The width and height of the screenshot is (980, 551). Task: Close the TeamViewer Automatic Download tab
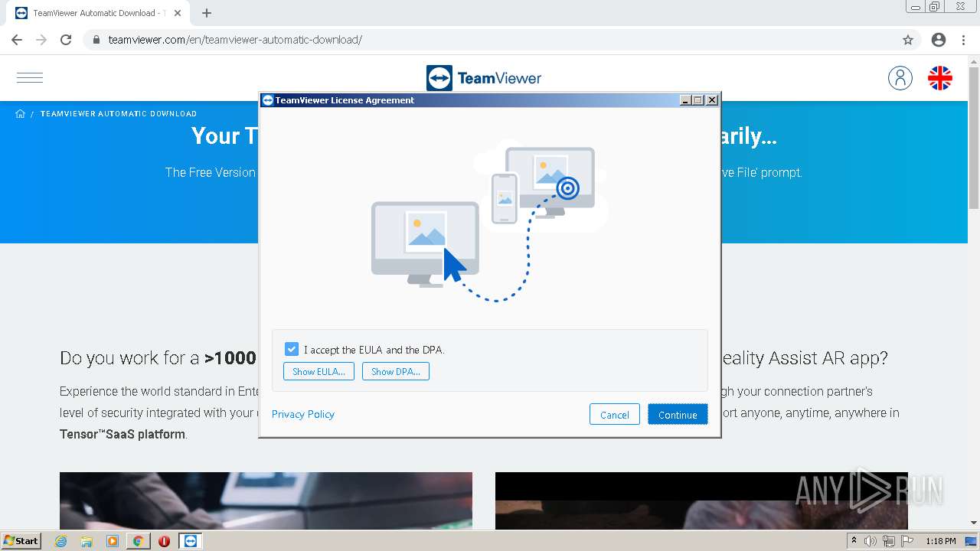178,13
